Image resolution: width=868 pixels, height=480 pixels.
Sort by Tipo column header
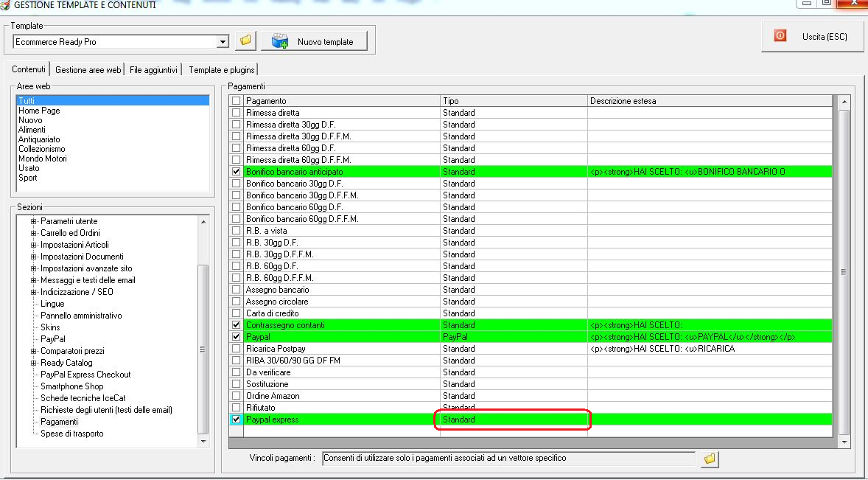tap(514, 101)
